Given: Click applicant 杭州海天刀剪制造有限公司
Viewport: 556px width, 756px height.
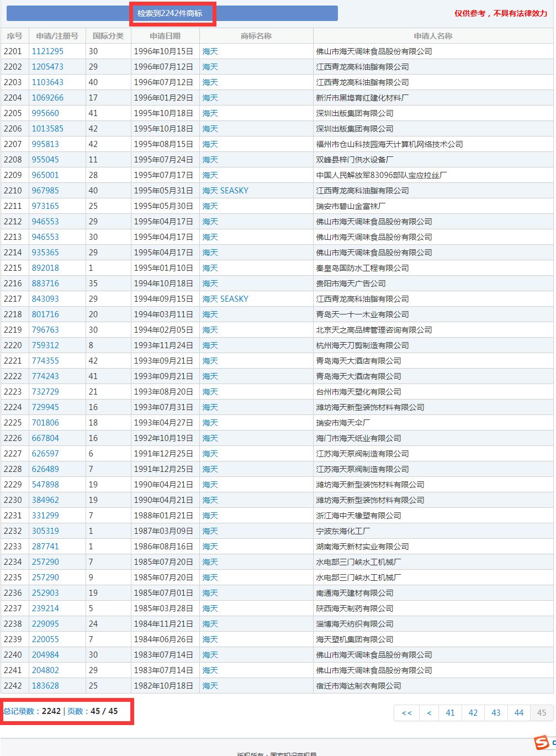Looking at the screenshot, I should click(362, 345).
